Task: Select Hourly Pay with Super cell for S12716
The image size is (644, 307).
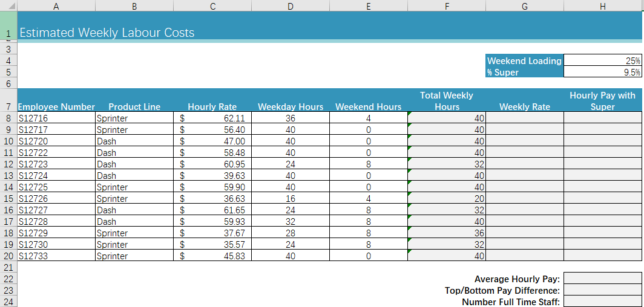Action: [x=602, y=118]
